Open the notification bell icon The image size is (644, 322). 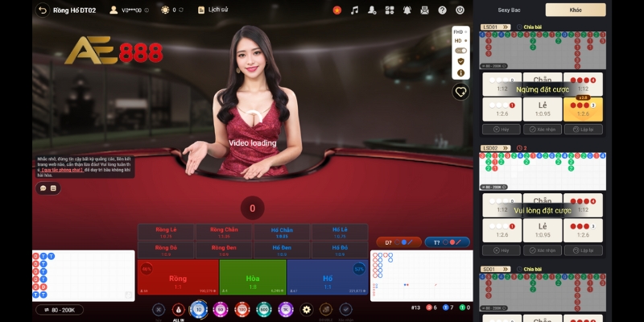click(x=407, y=10)
